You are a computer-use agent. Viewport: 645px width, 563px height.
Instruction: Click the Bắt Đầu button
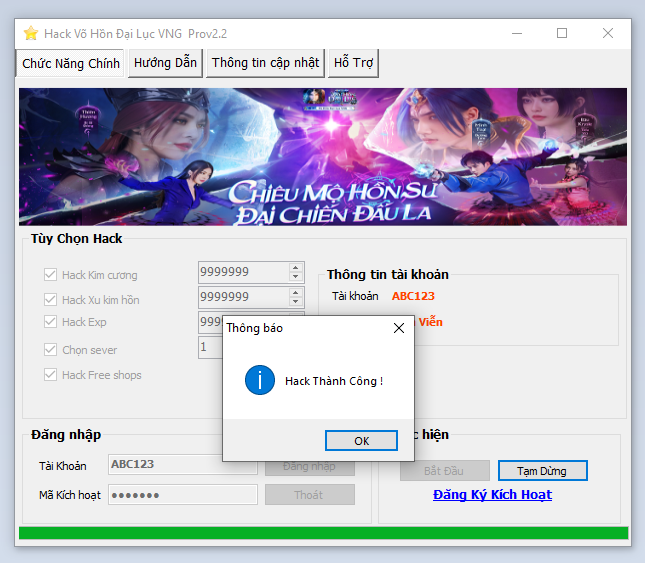click(x=445, y=471)
